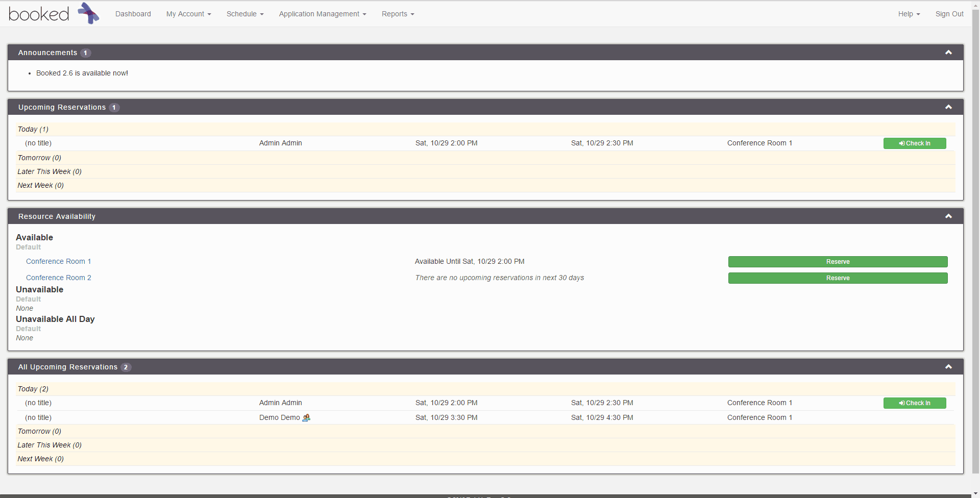Click the All Upcoming Reservations count badge
Screen dimensions: 980x498
pos(126,367)
